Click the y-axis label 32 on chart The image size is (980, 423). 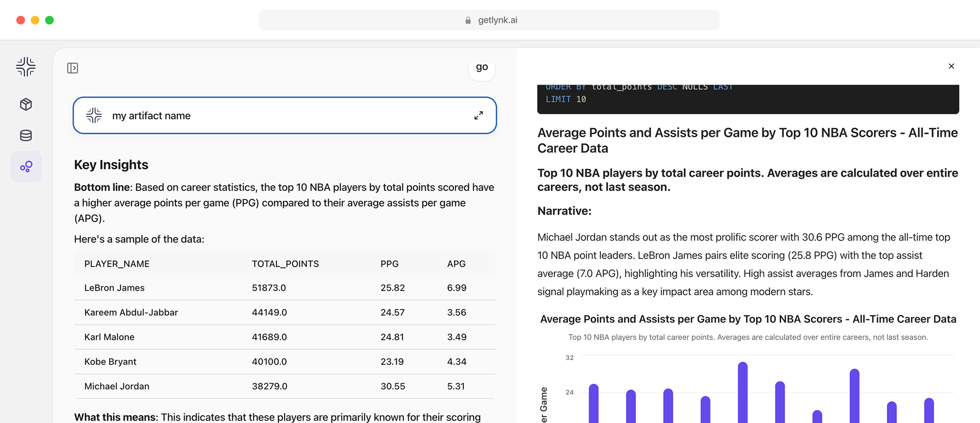click(570, 358)
